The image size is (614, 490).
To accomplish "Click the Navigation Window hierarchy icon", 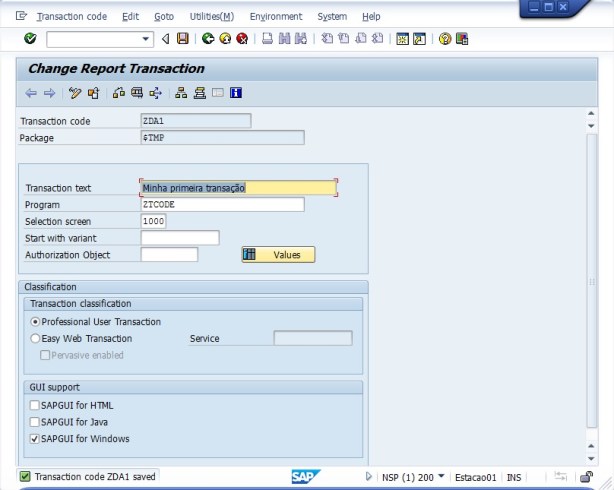I will (x=181, y=93).
